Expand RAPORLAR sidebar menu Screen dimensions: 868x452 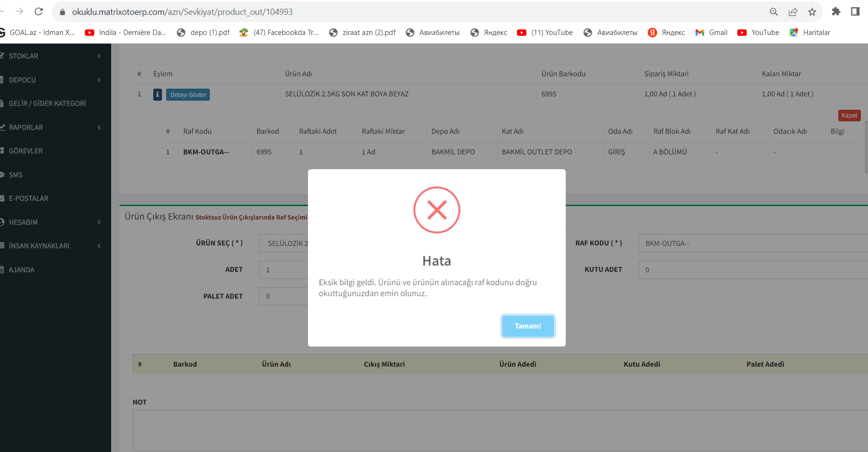pos(53,127)
